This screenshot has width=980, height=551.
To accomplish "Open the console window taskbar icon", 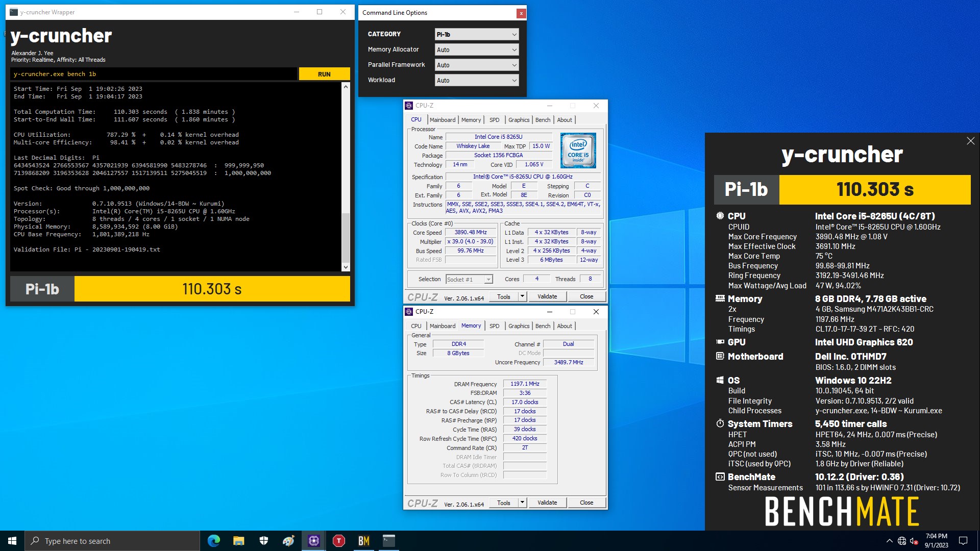I will [388, 541].
